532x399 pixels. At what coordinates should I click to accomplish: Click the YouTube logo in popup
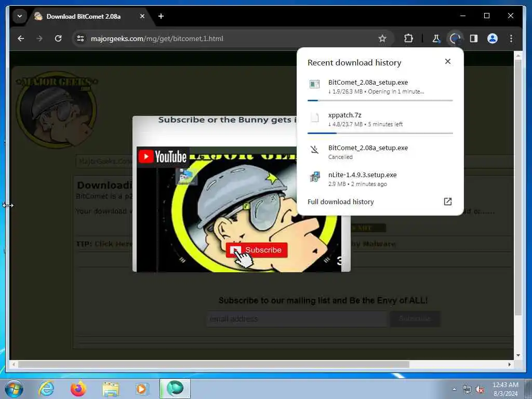(163, 157)
